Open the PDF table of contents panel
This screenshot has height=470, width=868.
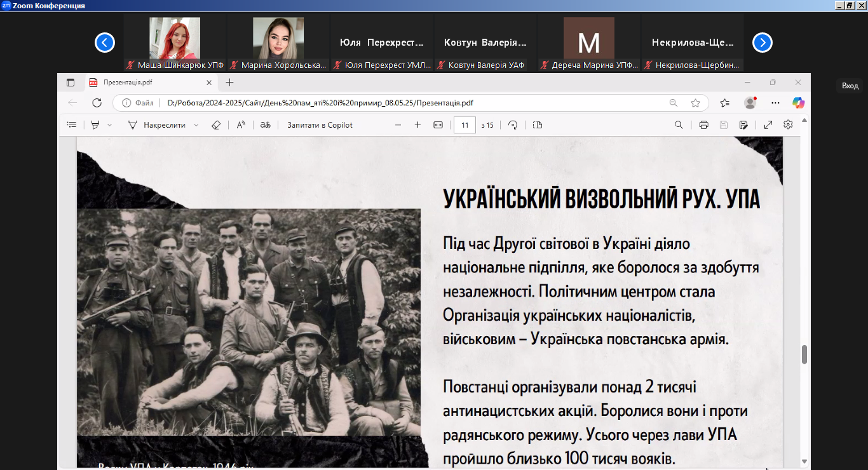(72, 125)
